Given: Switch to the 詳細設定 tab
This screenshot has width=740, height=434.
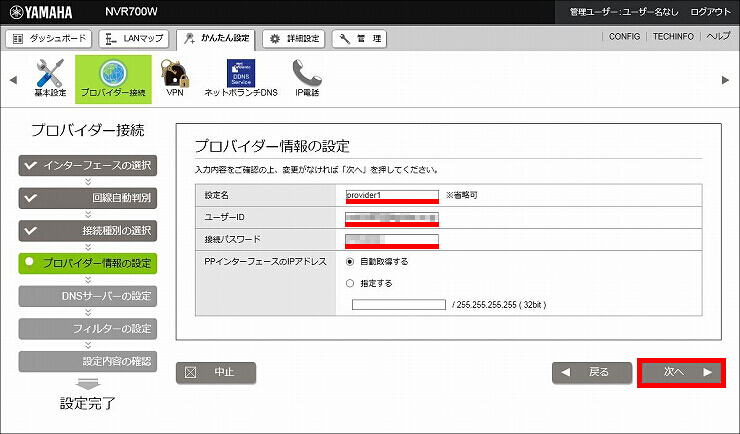Looking at the screenshot, I should pyautogui.click(x=294, y=39).
